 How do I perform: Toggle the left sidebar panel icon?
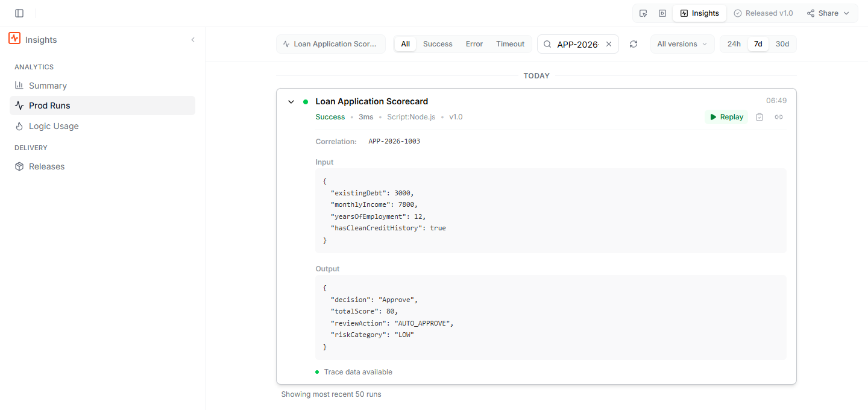[x=19, y=13]
